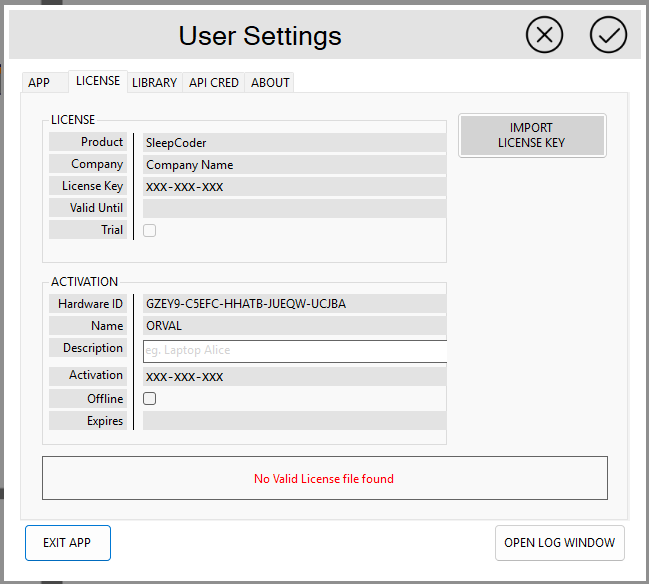Select the Activation code field
Viewport: 649px width, 584px height.
(294, 377)
